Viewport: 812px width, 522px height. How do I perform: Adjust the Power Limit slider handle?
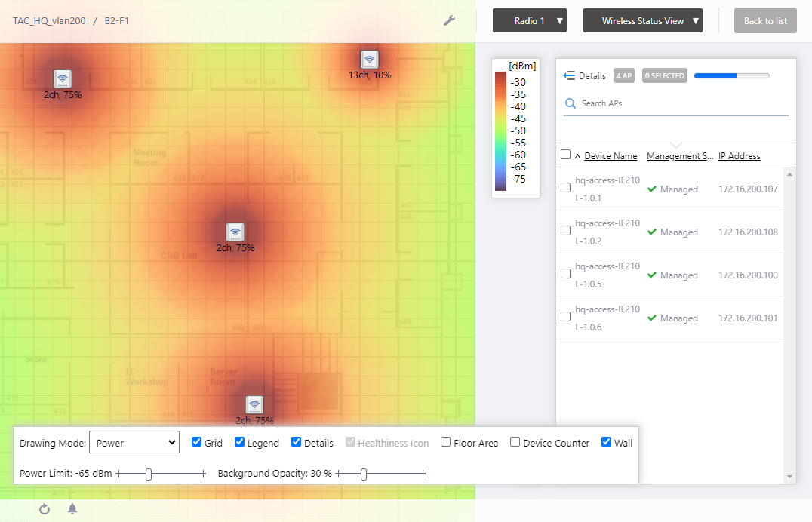[149, 474]
